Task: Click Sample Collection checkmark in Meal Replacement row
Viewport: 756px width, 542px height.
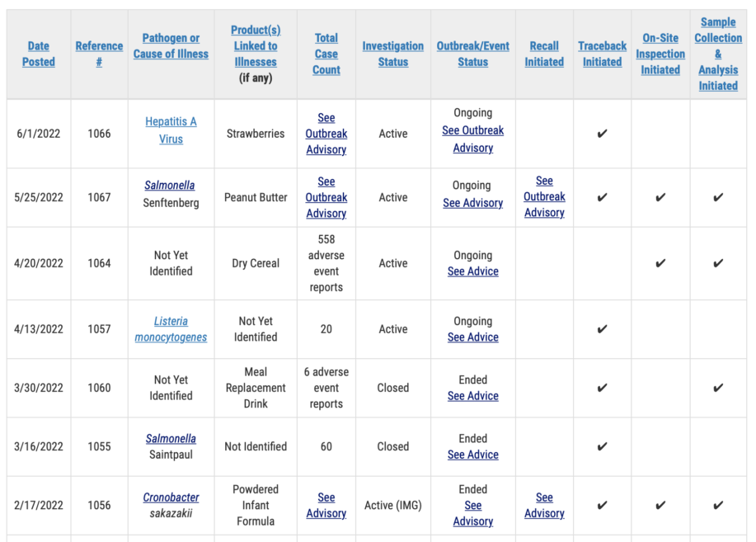Action: click(x=718, y=388)
